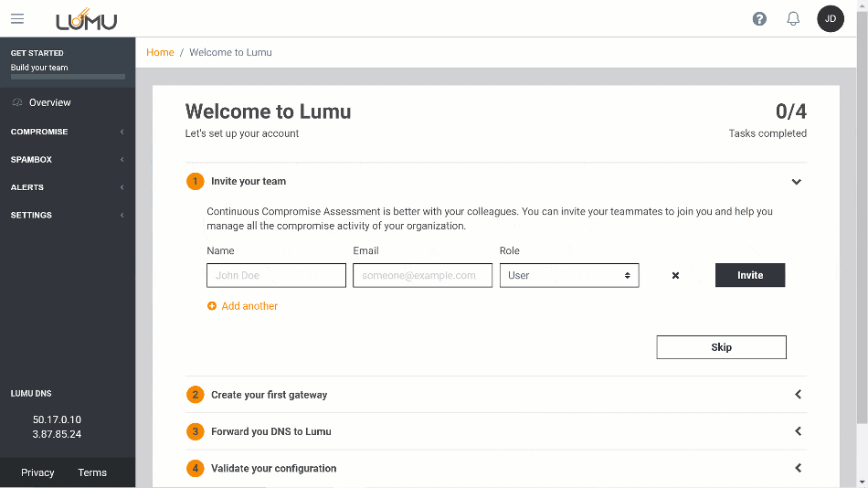The height and width of the screenshot is (488, 868).
Task: Open the hamburger navigation menu
Action: [x=17, y=18]
